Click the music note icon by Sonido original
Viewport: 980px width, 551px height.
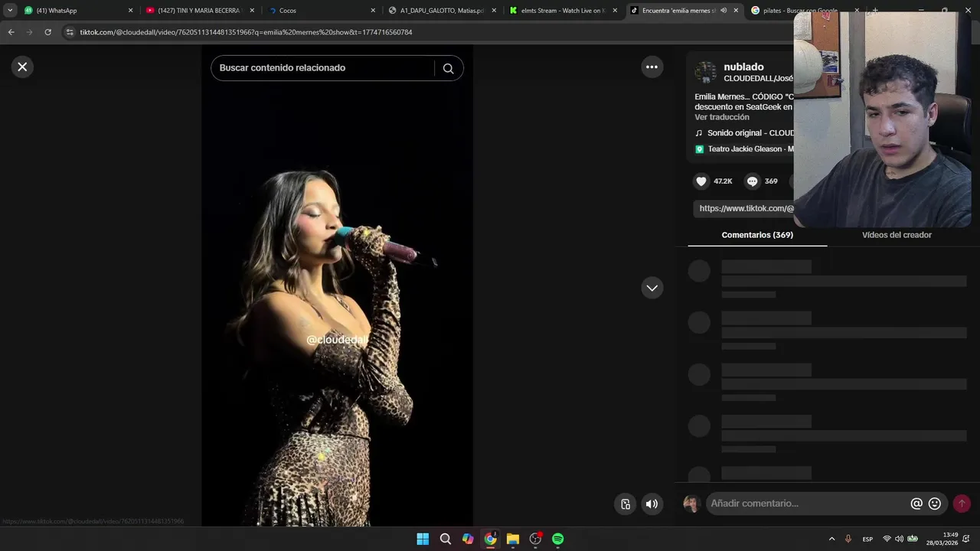click(698, 133)
